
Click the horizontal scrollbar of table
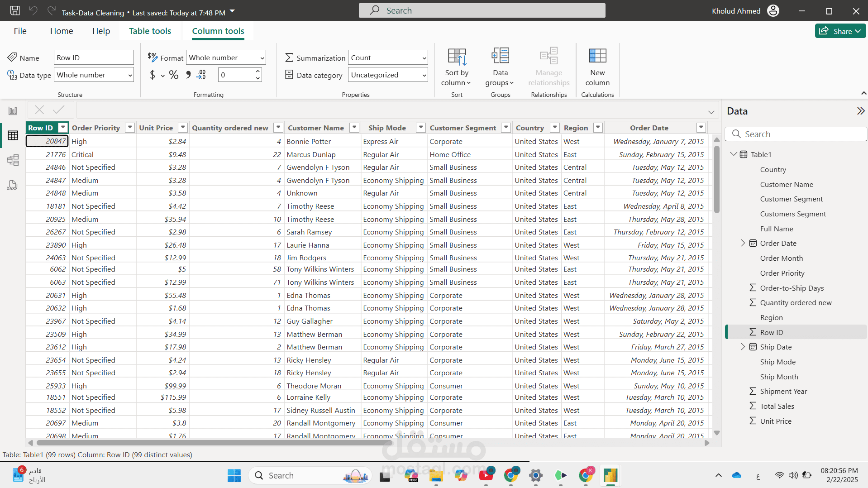215,443
